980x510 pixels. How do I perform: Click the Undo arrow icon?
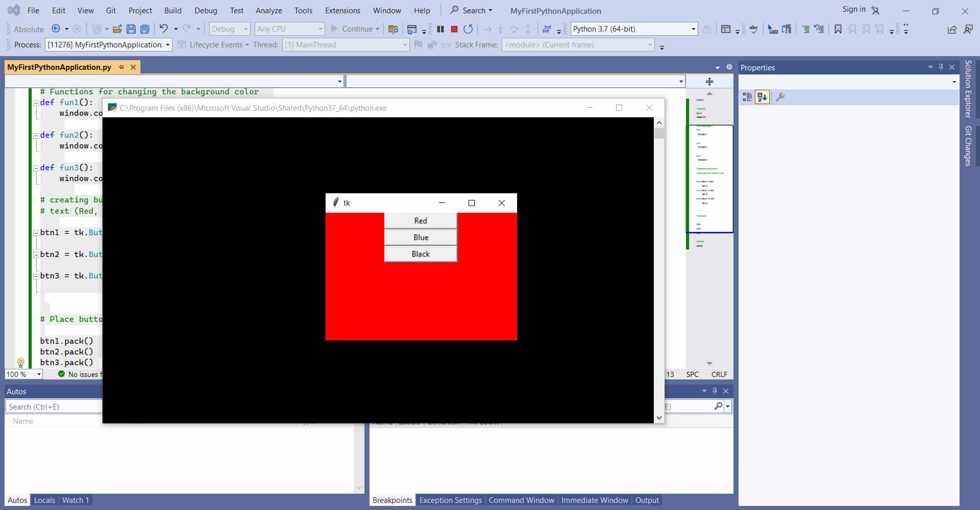(x=163, y=29)
